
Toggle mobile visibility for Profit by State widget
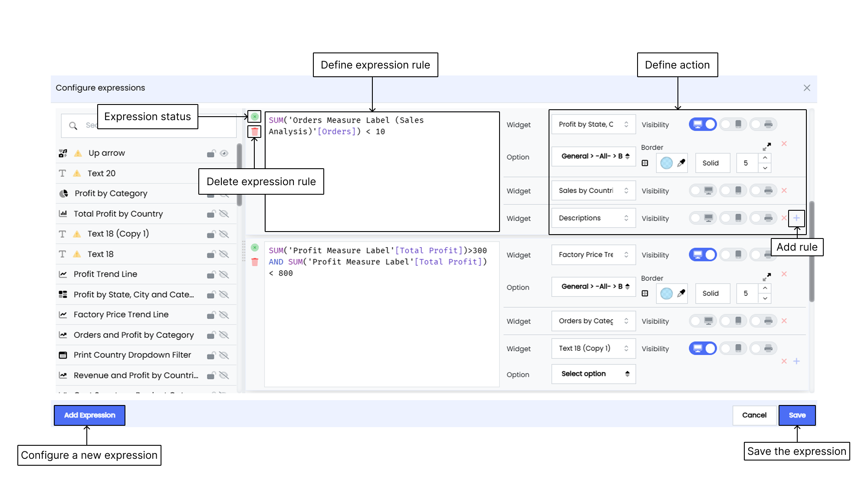point(733,124)
